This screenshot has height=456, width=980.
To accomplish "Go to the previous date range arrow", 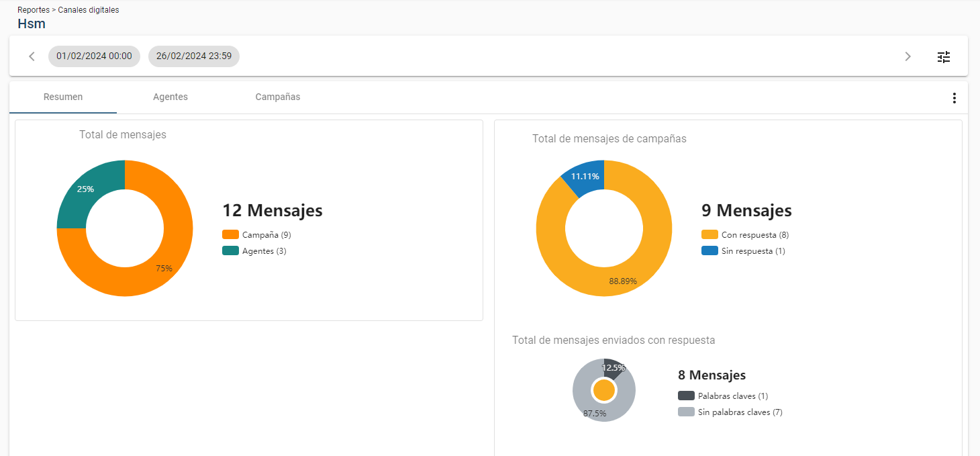I will click(32, 56).
